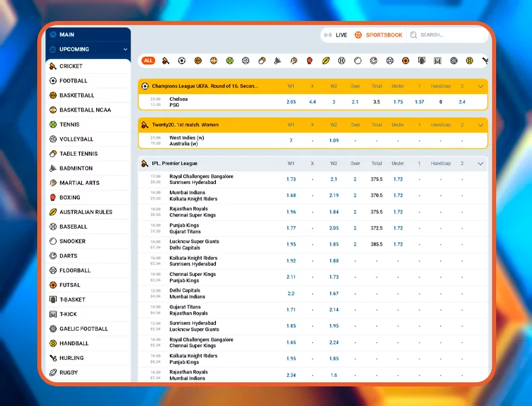Open Snooker in the sports sidebar

(72, 242)
